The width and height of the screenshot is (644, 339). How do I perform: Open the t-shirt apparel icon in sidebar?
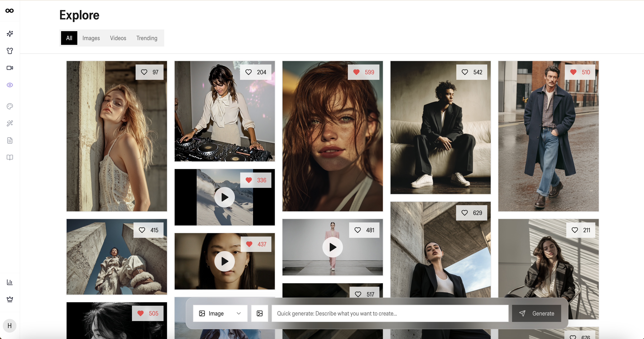[x=10, y=51]
